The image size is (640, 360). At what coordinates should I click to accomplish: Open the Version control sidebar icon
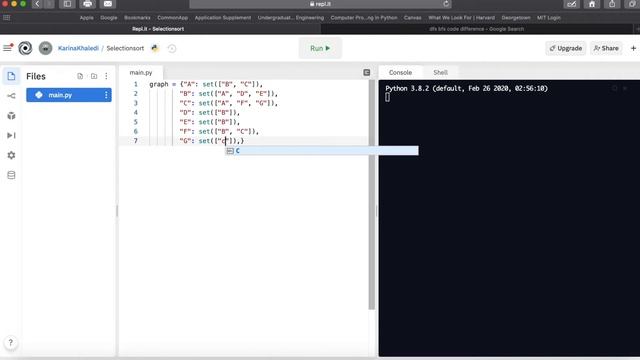tap(11, 96)
